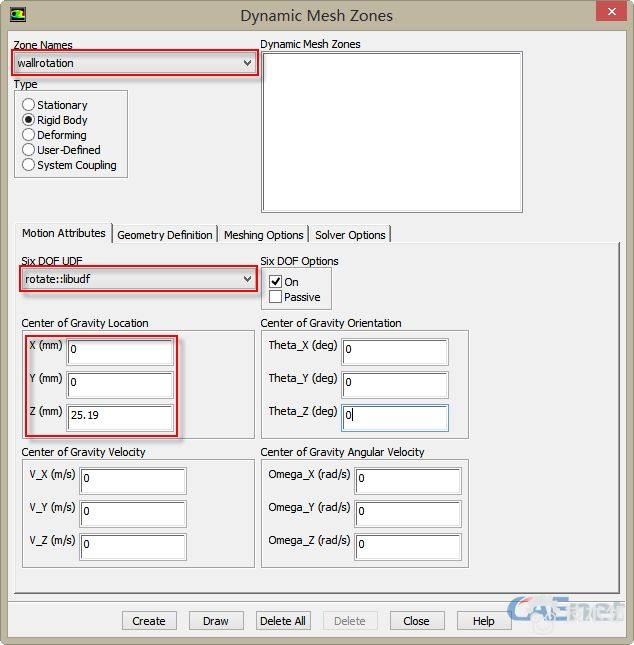
Task: Enable the Passive checkbox
Action: point(276,297)
